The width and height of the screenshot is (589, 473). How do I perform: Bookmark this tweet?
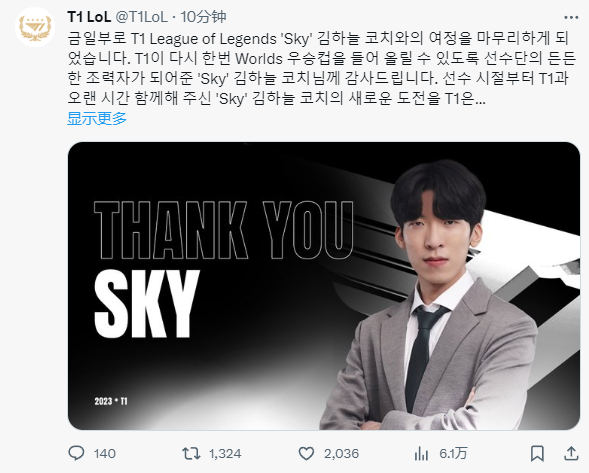[x=537, y=453]
